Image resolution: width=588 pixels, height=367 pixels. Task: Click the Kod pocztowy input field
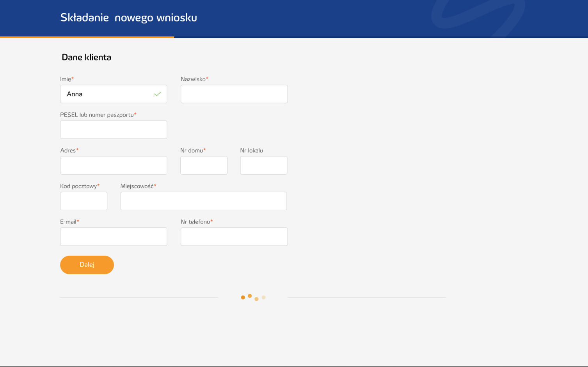coord(83,201)
